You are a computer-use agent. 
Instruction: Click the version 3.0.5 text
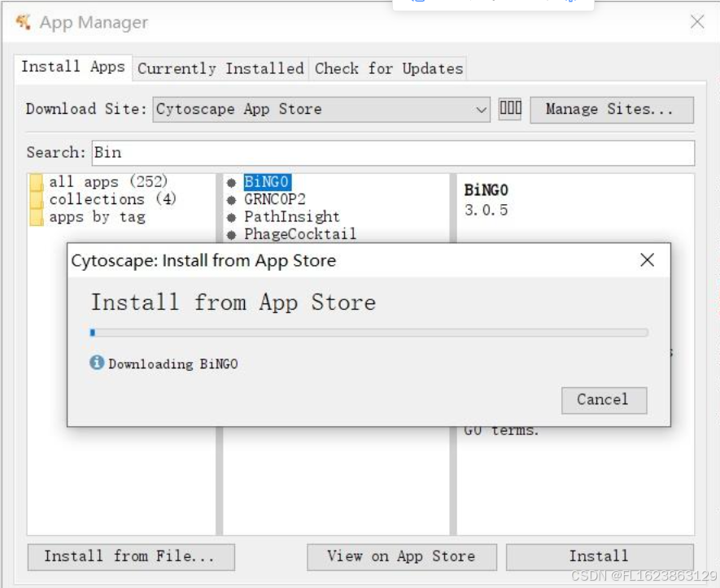(487, 210)
